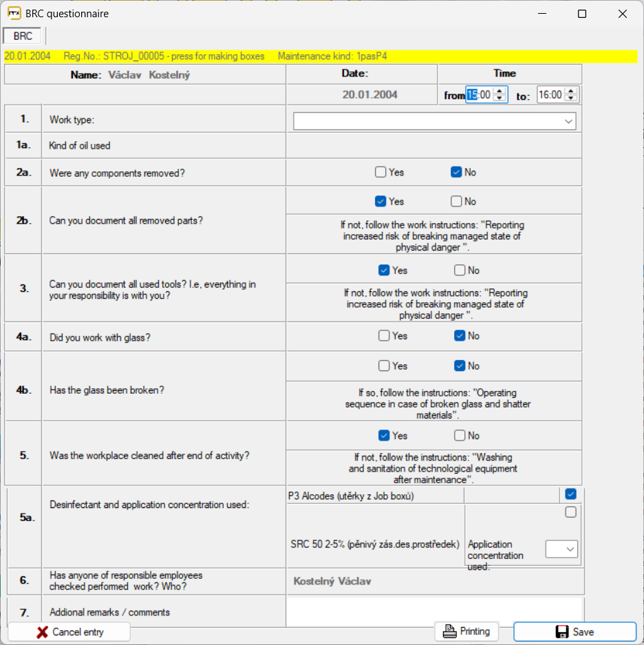Screen dimensions: 644x645
Task: Check No for document all used tools
Action: point(460,270)
